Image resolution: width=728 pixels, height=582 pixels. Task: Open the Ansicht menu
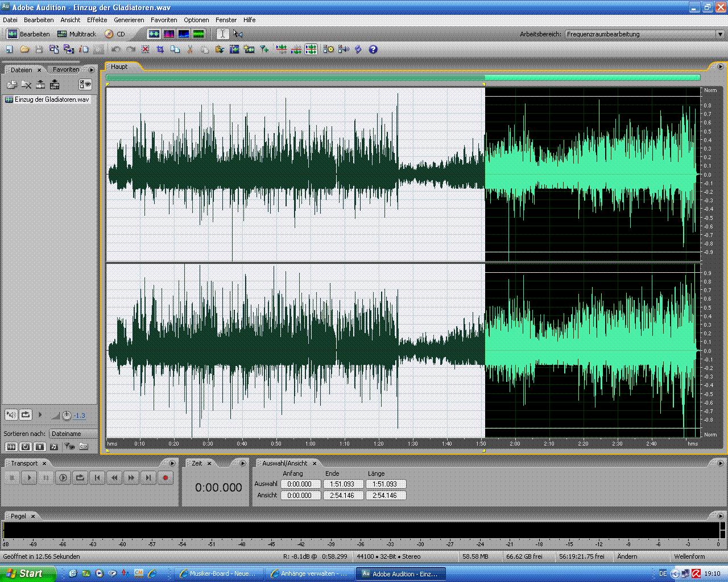coord(71,20)
